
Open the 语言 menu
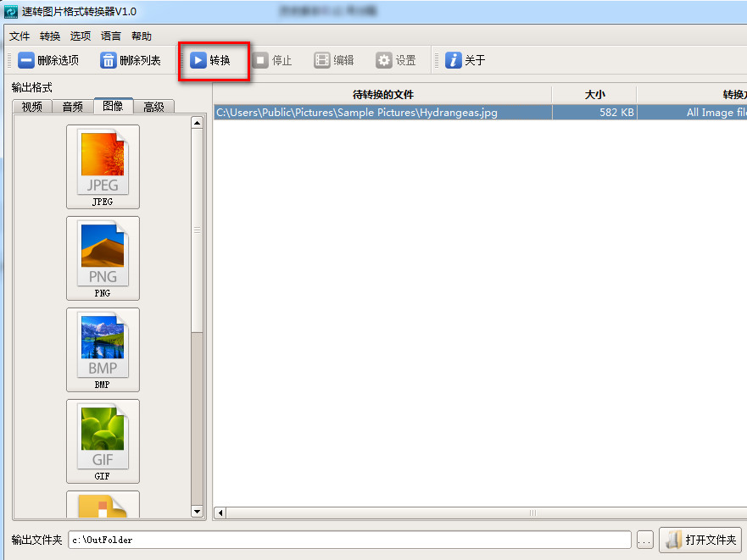[x=111, y=36]
